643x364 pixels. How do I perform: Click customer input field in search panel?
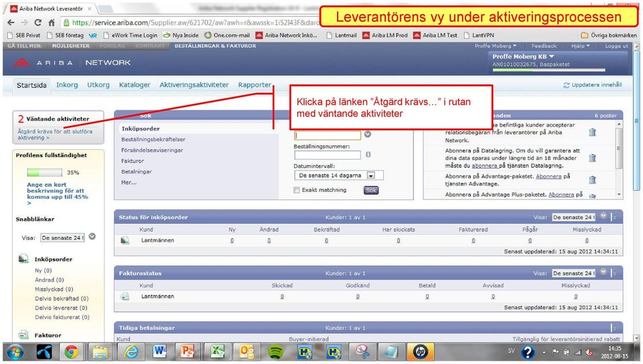328,134
